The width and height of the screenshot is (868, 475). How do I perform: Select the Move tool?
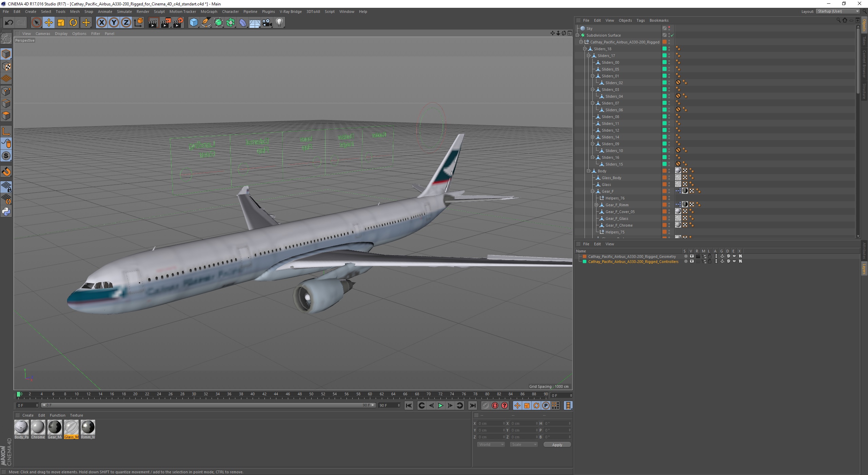tap(48, 23)
